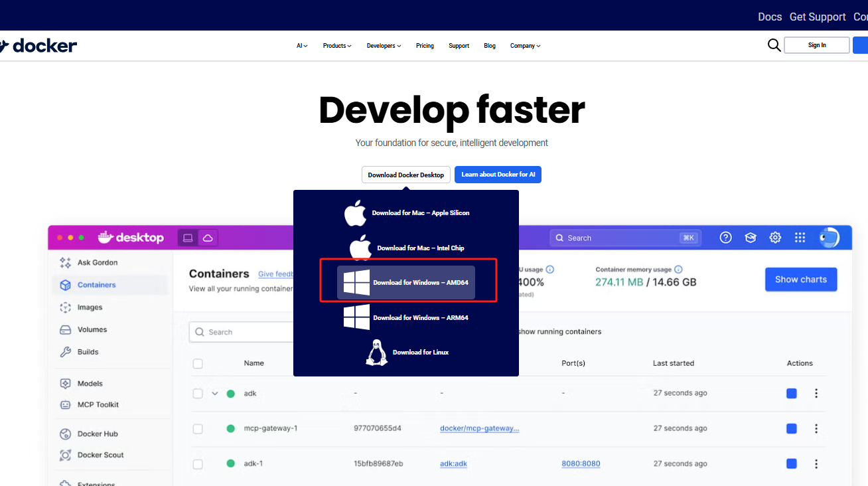Viewport: 868px width, 486px height.
Task: Click the Images icon in sidebar
Action: click(65, 307)
